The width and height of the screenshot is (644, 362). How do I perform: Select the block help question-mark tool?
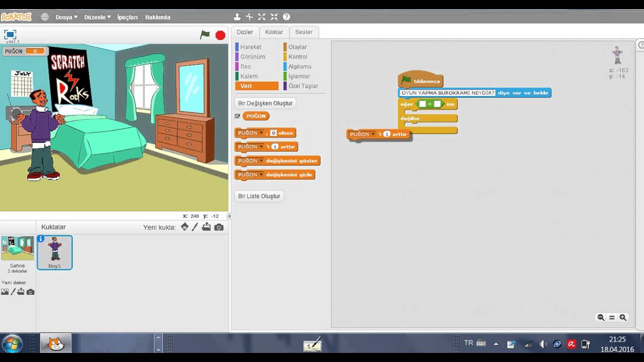click(x=286, y=17)
